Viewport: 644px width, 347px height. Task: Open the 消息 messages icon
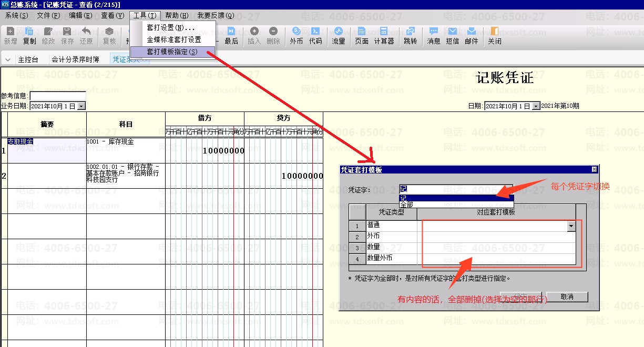click(434, 35)
